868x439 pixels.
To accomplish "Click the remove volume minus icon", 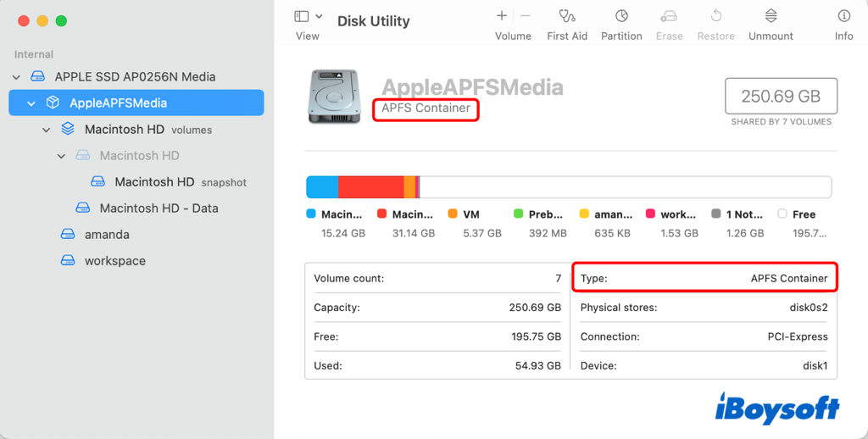I will pos(526,16).
